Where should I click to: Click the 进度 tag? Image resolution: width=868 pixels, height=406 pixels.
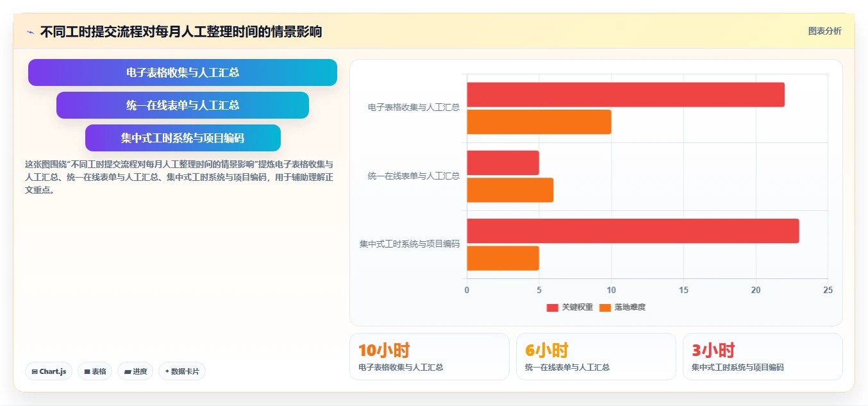(135, 371)
